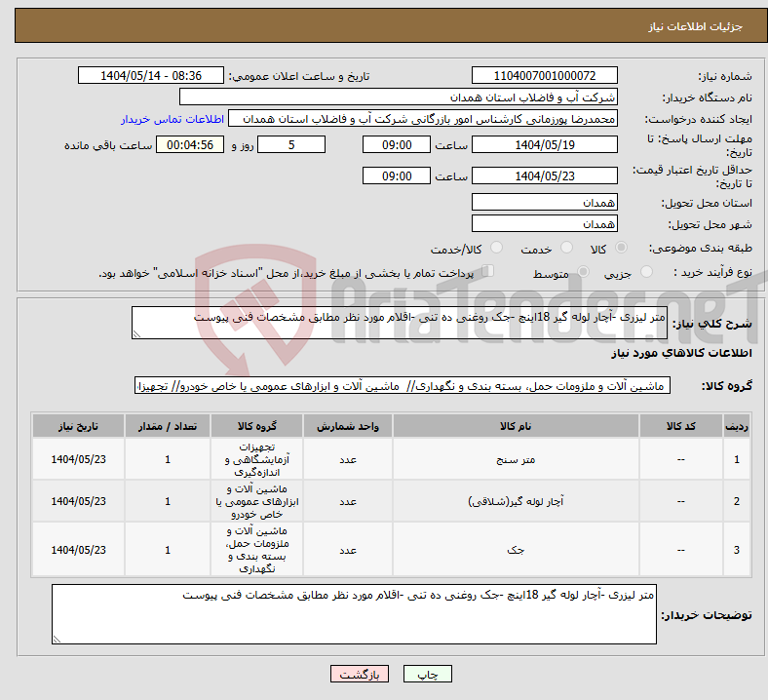Viewport: 768px width, 700px height.
Task: Open the اطلاعات تماس خریدار link
Action: point(173,119)
